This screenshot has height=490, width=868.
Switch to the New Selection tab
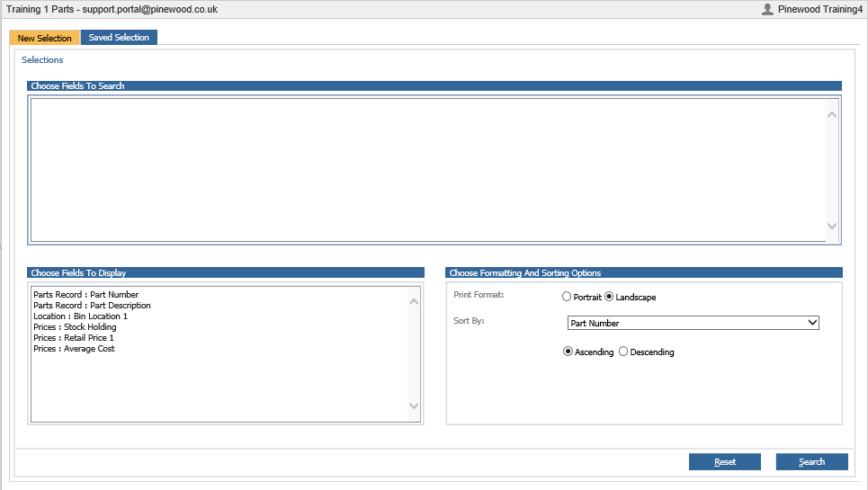[44, 38]
